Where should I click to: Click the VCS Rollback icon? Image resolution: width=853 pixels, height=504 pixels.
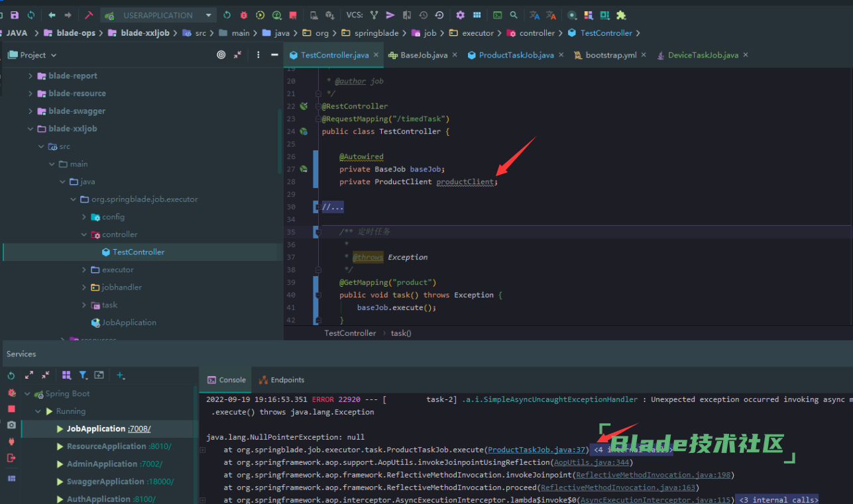(x=439, y=15)
